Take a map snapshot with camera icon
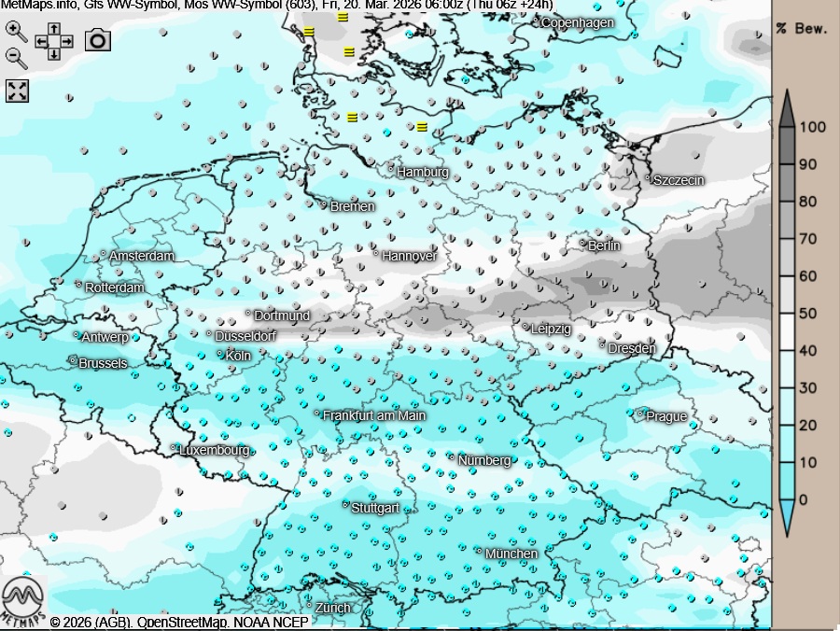 [98, 40]
